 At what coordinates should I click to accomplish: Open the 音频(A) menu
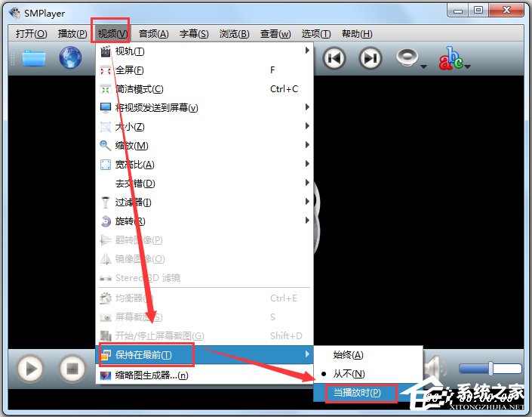coord(154,34)
